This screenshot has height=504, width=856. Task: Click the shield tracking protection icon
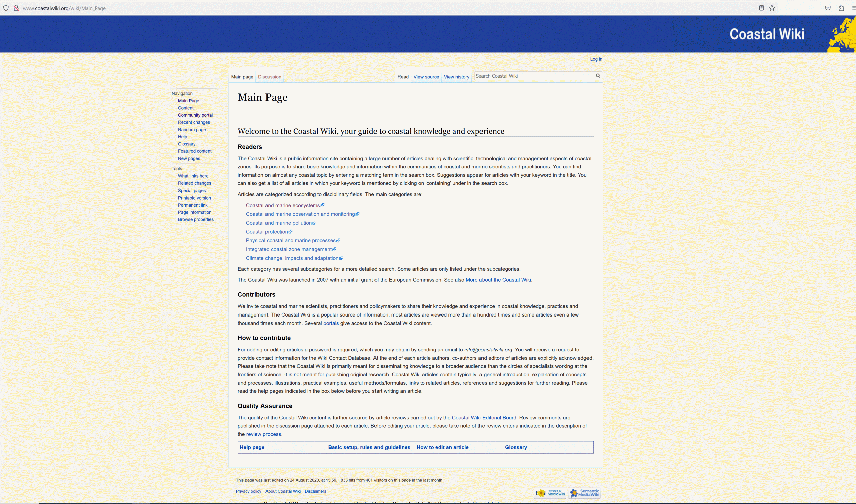6,8
